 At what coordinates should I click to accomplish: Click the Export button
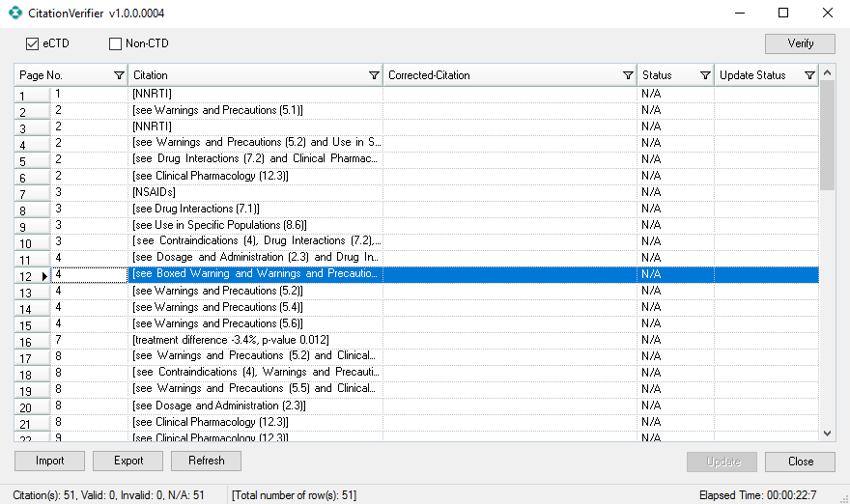(x=127, y=461)
